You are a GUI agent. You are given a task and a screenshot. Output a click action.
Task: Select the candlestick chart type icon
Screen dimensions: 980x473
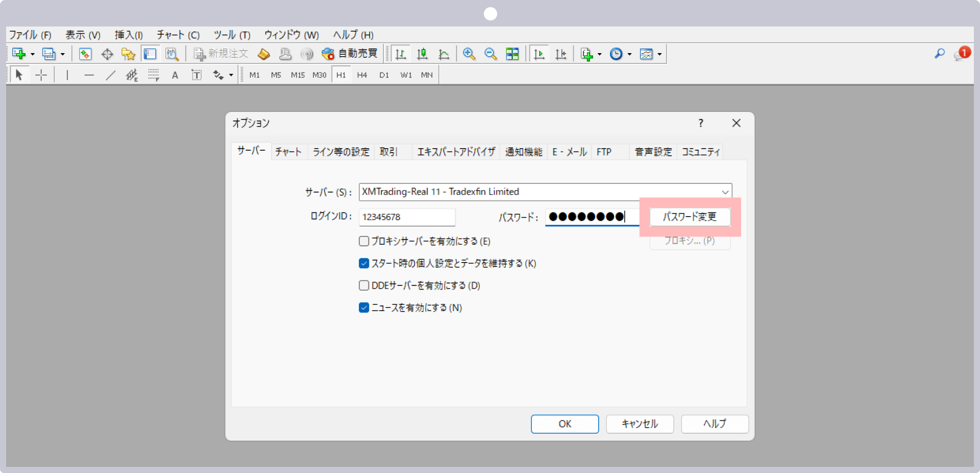[x=422, y=54]
